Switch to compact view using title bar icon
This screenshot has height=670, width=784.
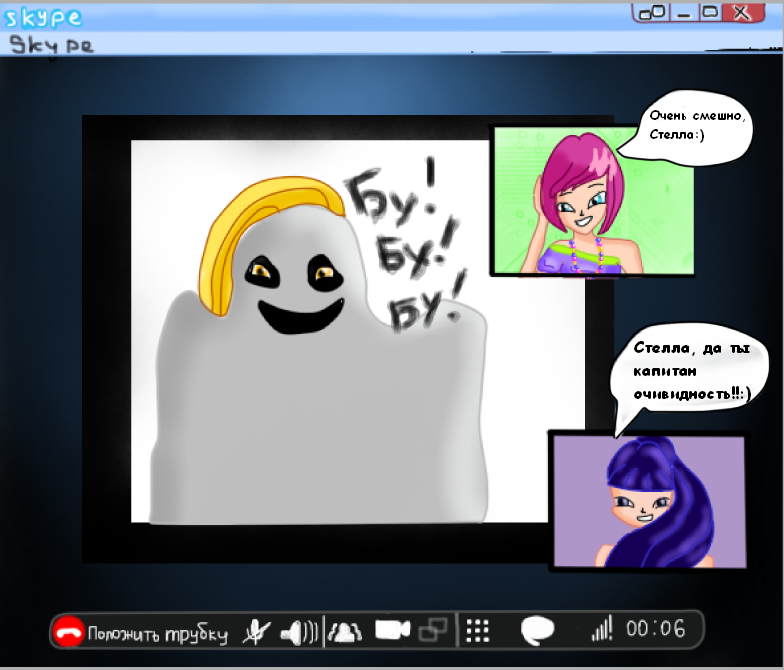[x=652, y=13]
